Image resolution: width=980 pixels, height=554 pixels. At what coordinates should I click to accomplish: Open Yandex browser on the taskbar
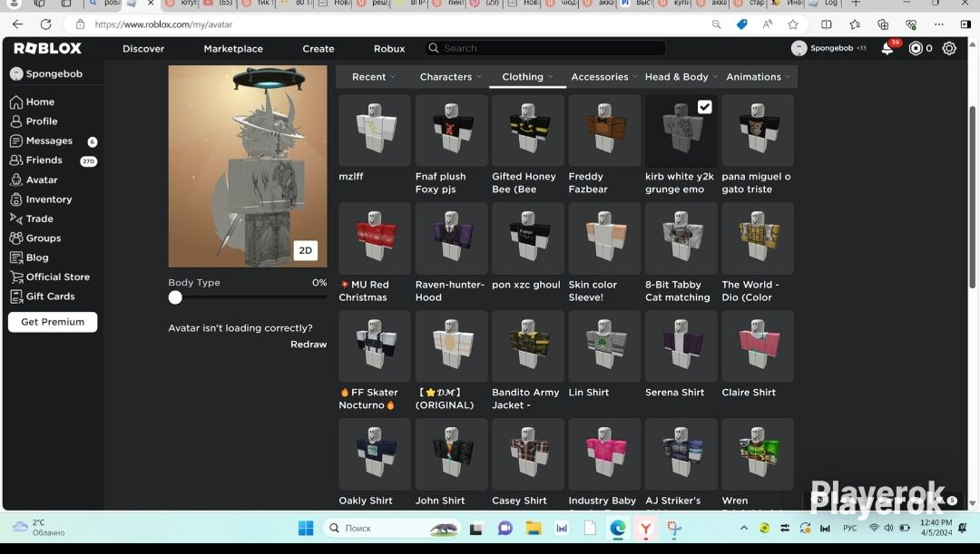tap(646, 529)
